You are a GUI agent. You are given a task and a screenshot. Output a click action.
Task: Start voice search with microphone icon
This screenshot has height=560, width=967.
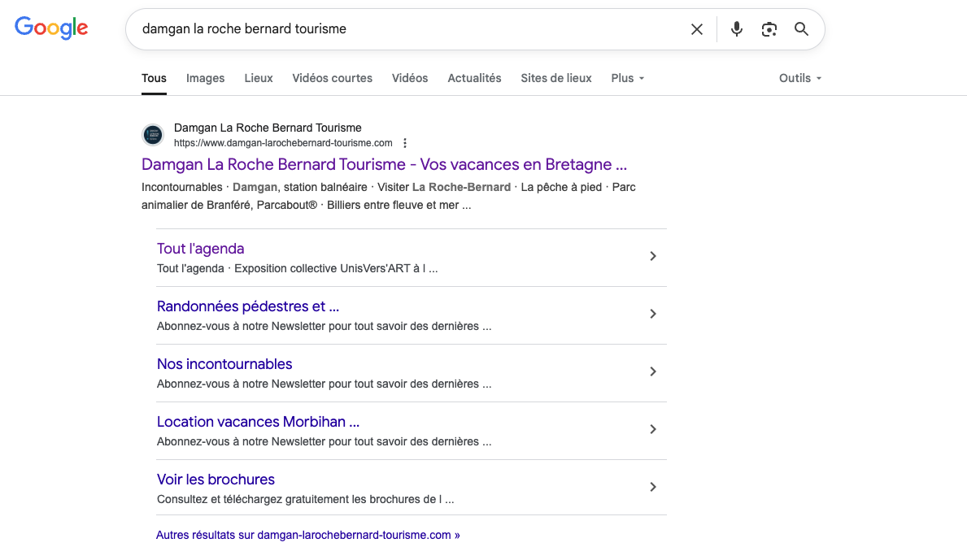[737, 29]
